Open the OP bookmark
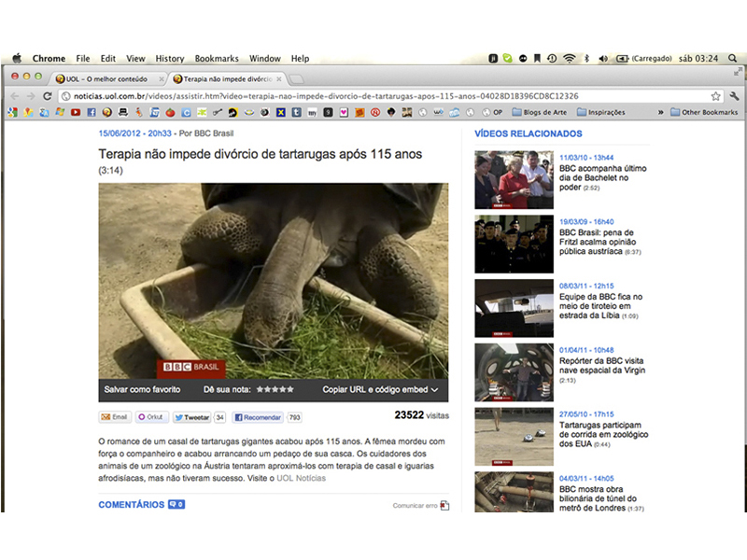Viewport: 747px width, 560px height. click(x=493, y=112)
